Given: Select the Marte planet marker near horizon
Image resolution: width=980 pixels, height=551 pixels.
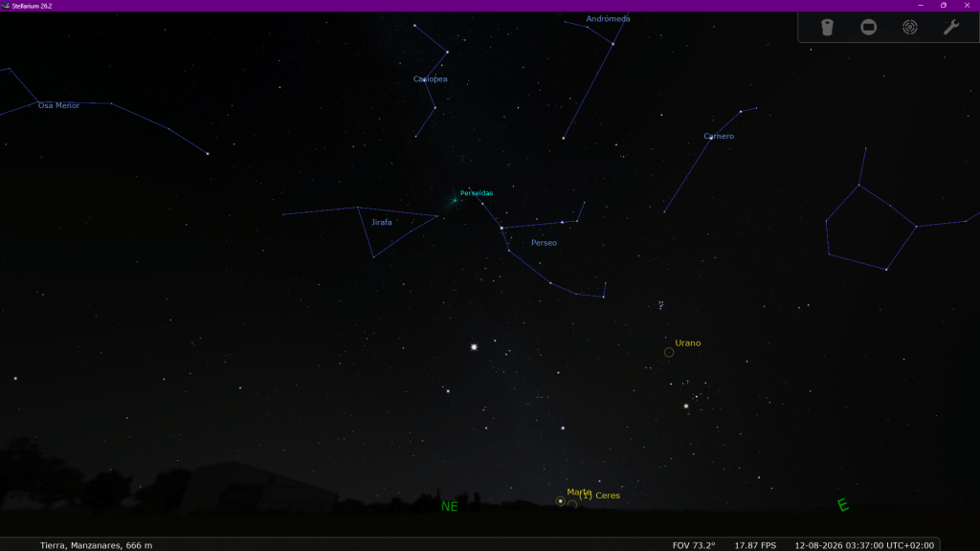Looking at the screenshot, I should 561,501.
